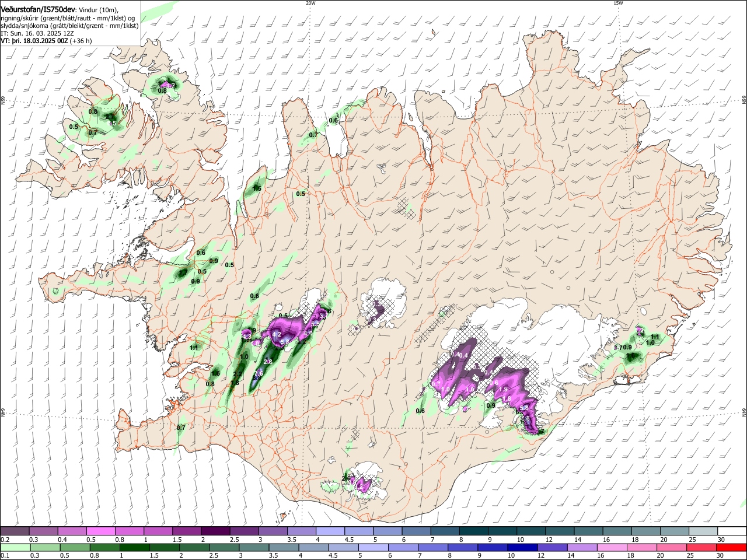This screenshot has height=560, width=747.
Task: Pick the pale periwinkle 5–6 rain swatch
Action: [x=373, y=548]
